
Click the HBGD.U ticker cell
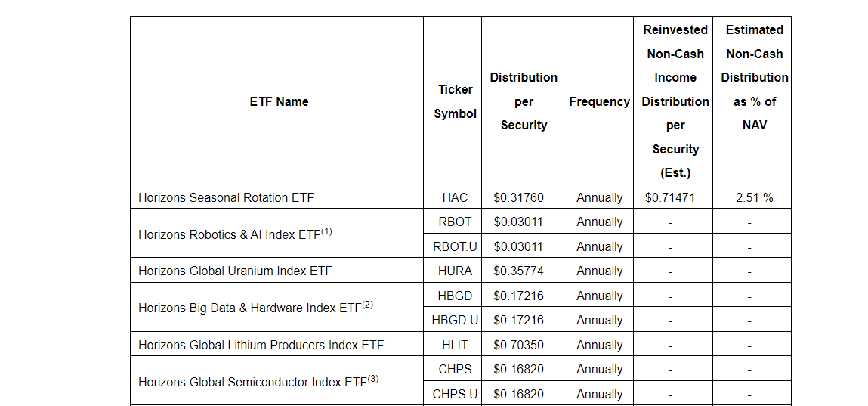[x=455, y=320]
